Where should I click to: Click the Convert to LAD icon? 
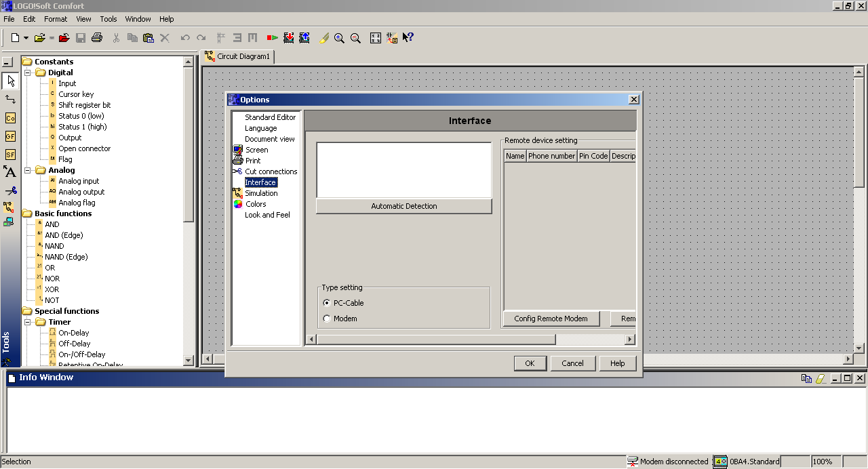[x=392, y=38]
